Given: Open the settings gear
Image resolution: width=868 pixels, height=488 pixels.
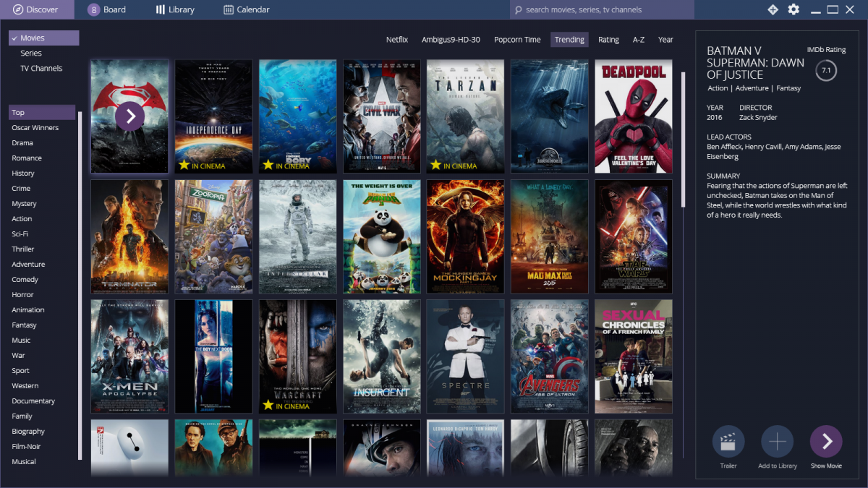Looking at the screenshot, I should click(793, 9).
